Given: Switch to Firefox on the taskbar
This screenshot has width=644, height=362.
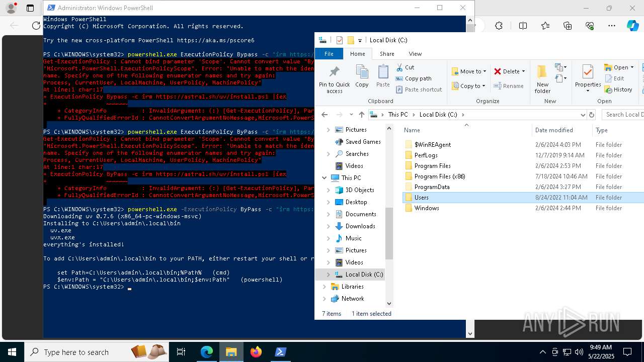Looking at the screenshot, I should [256, 352].
